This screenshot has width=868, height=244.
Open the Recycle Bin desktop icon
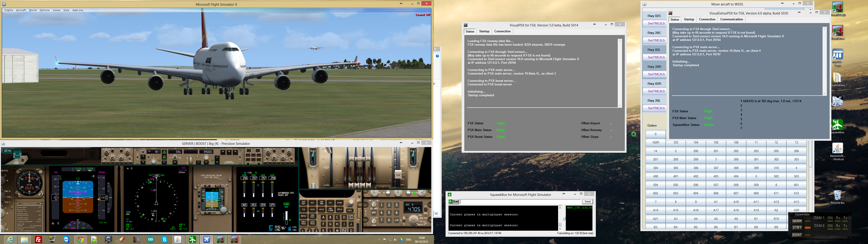coord(838,197)
